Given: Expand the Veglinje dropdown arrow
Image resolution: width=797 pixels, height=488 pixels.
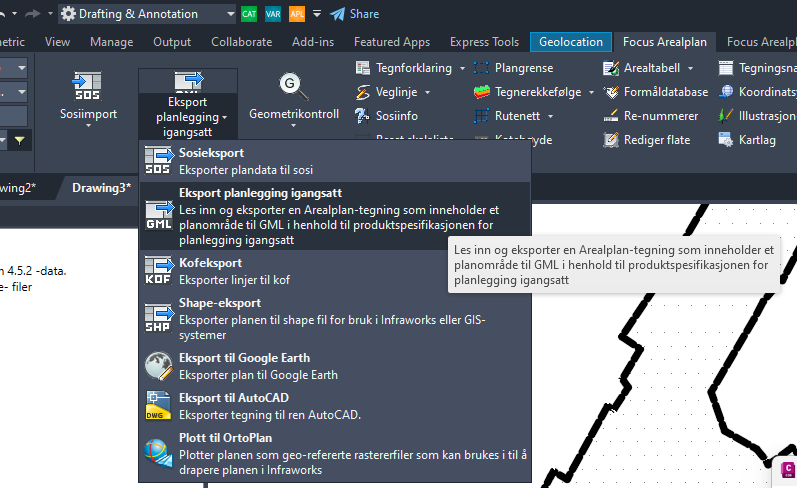Looking at the screenshot, I should pos(427,92).
